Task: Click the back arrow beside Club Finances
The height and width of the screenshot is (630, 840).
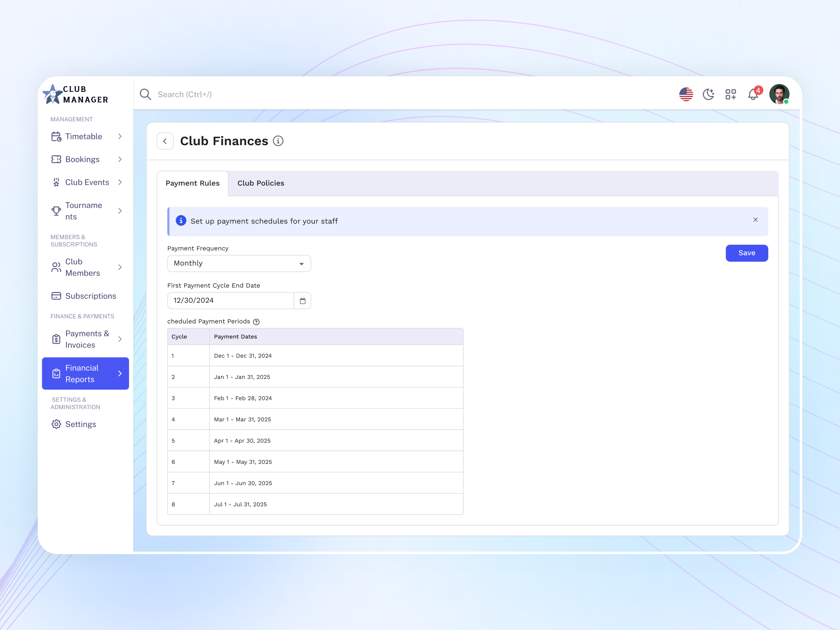Action: pos(165,141)
